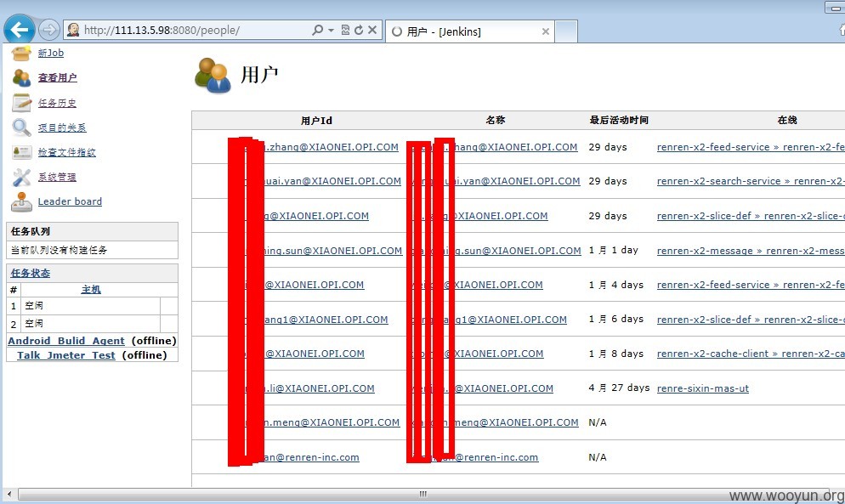Click the search magnifier in address bar
This screenshot has width=845, height=504.
(x=317, y=31)
